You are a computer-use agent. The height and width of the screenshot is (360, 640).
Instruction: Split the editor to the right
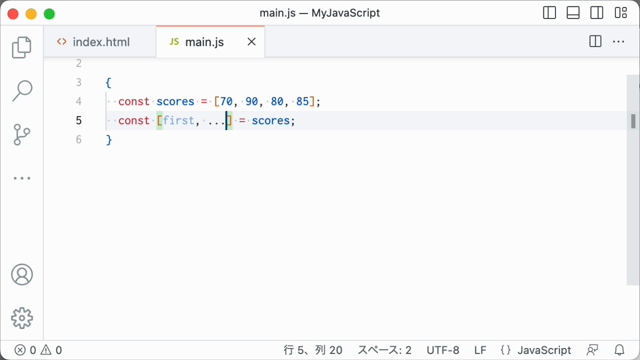[x=595, y=42]
